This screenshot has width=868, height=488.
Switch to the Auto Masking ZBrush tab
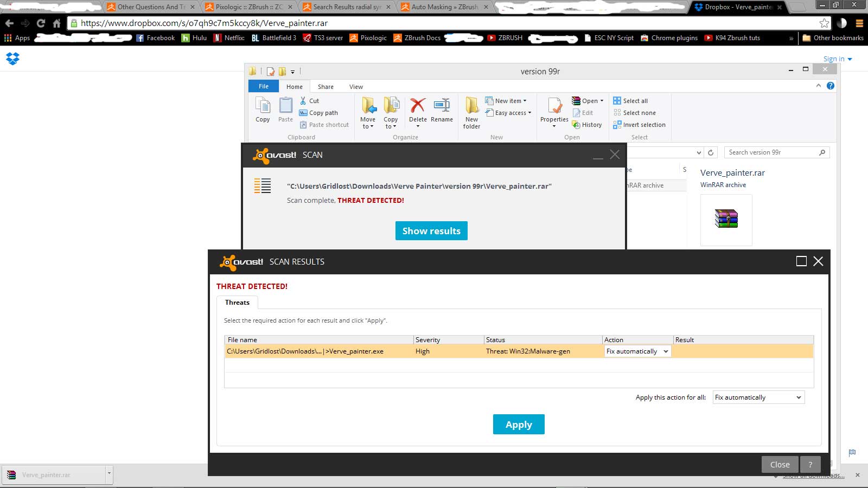[x=445, y=7]
